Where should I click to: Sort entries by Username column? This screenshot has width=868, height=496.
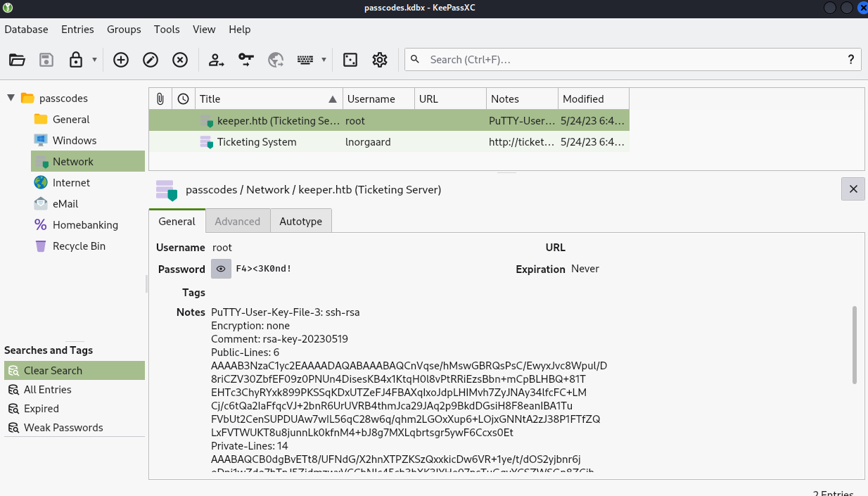(x=378, y=98)
